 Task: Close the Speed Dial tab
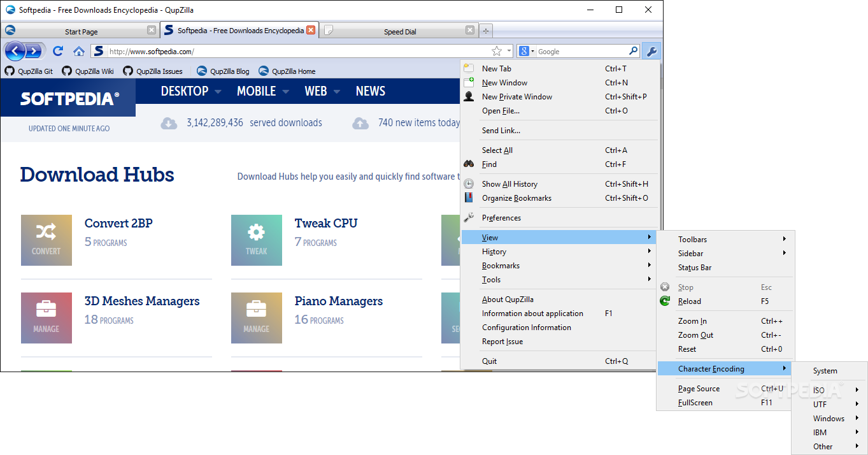(x=470, y=30)
